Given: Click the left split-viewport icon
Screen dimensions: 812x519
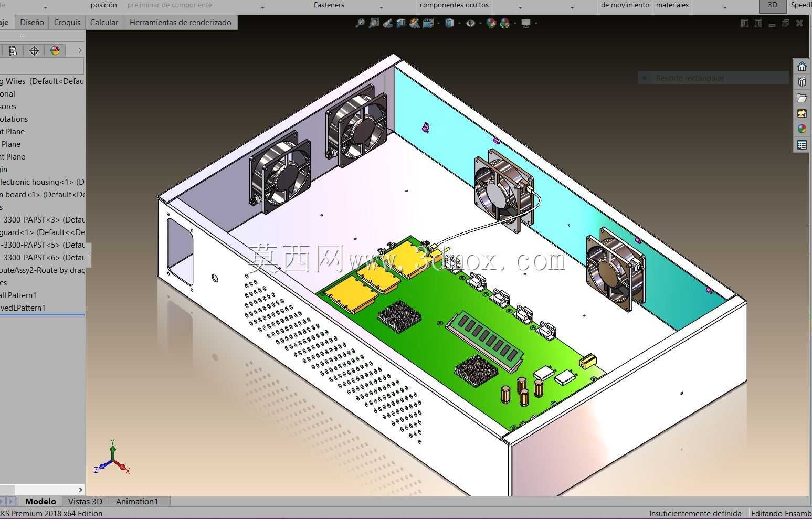Looking at the screenshot, I should pyautogui.click(x=744, y=23).
